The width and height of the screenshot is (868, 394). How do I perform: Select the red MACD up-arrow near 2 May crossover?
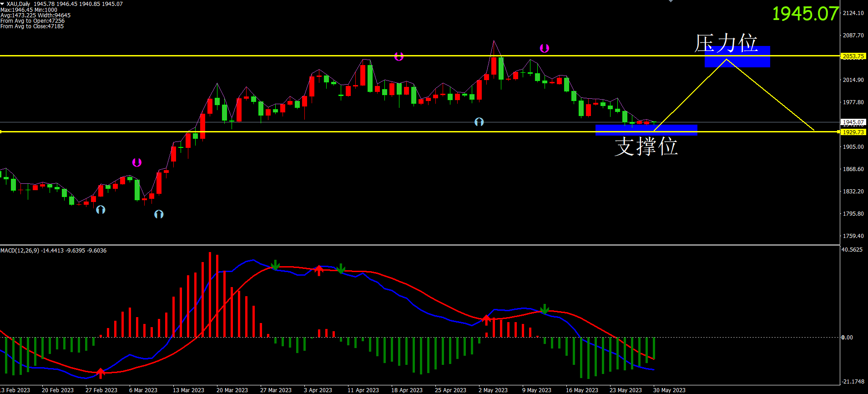[486, 319]
